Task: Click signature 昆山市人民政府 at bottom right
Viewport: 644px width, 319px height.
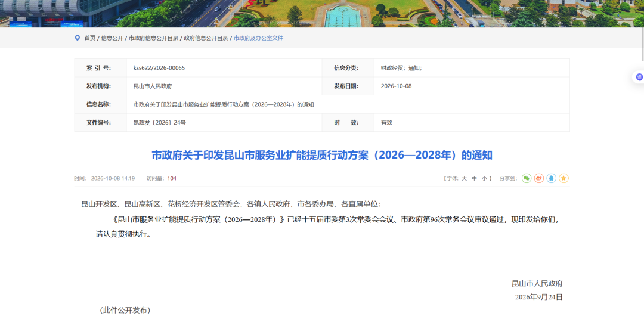Action: pos(537,283)
